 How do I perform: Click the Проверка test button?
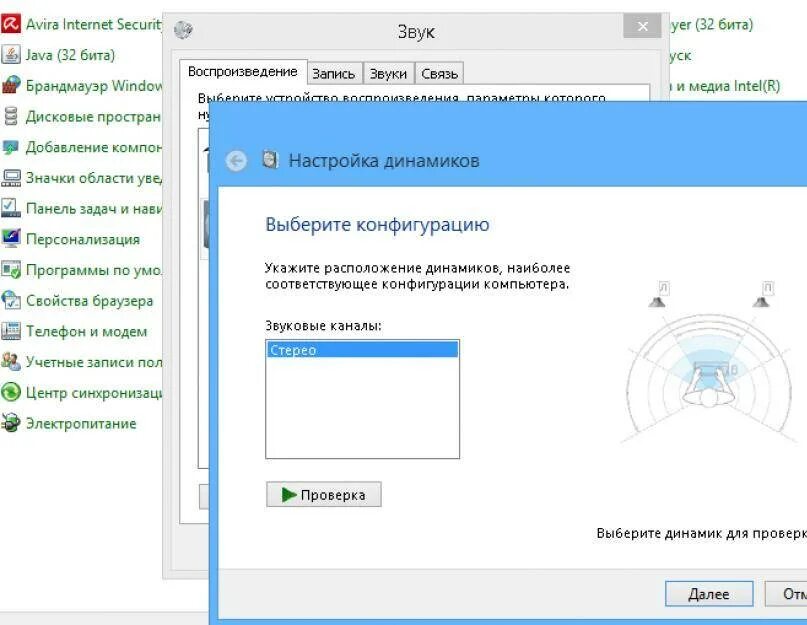pos(324,494)
